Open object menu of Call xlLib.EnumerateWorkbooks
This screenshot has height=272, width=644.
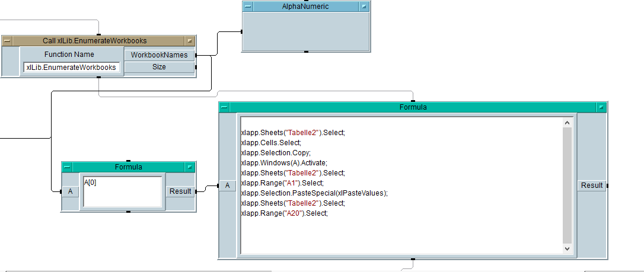pos(7,41)
